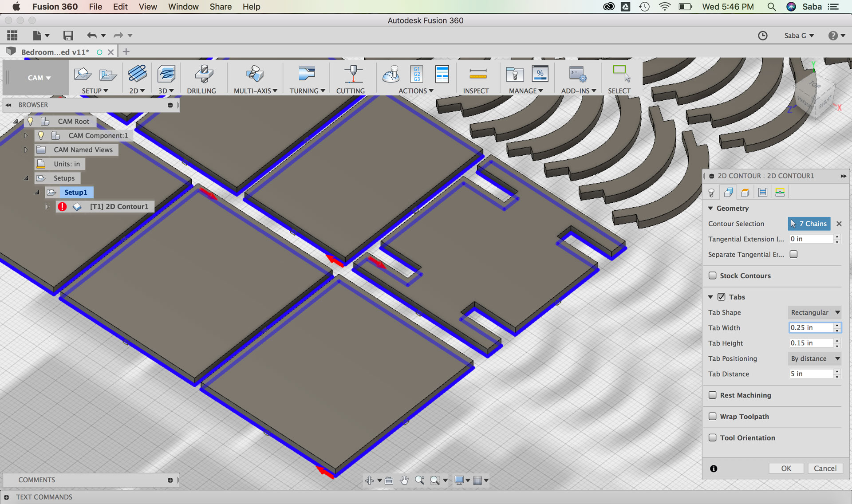Open the data panel grid icon
This screenshot has height=504, width=852.
click(12, 35)
